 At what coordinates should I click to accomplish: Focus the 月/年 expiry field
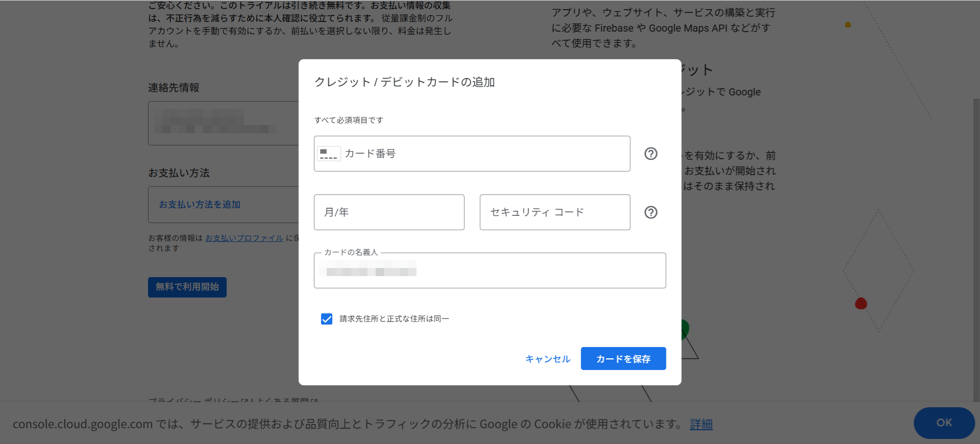tap(389, 212)
